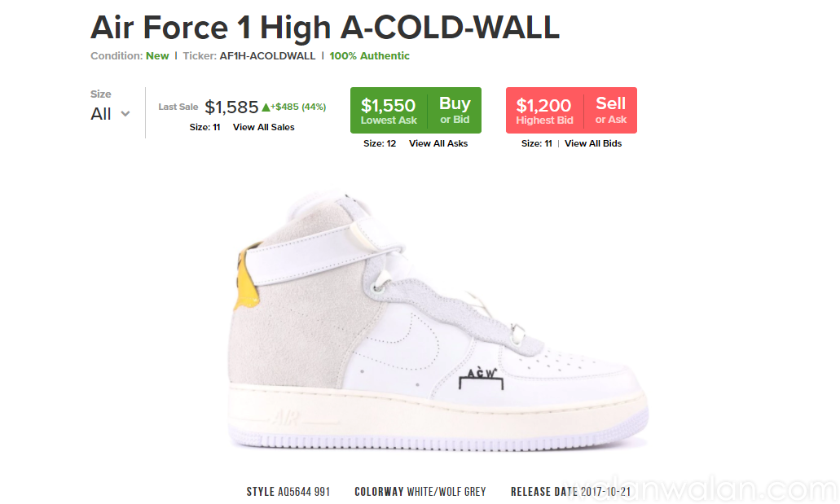
Task: Click the Air Force 1 High A-COLD-WALL title
Action: (325, 28)
